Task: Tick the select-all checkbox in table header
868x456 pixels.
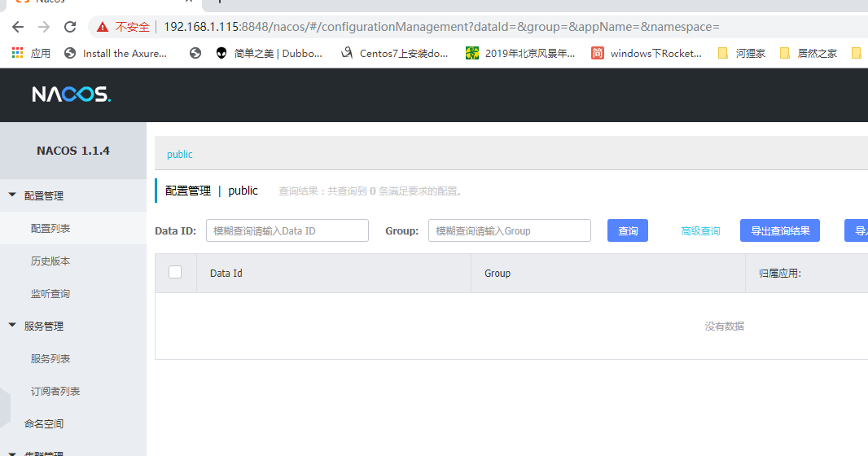Action: 175,272
